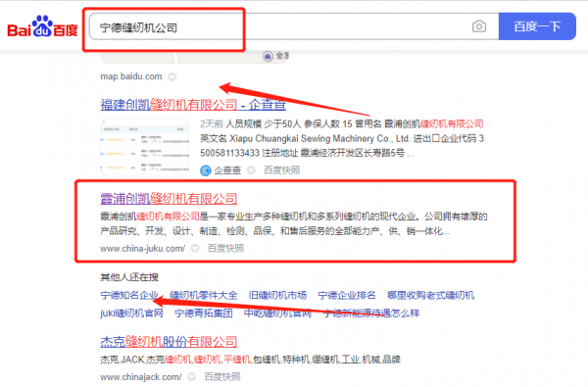Click the map.baidu.com source link
The image size is (588, 387).
(131, 76)
